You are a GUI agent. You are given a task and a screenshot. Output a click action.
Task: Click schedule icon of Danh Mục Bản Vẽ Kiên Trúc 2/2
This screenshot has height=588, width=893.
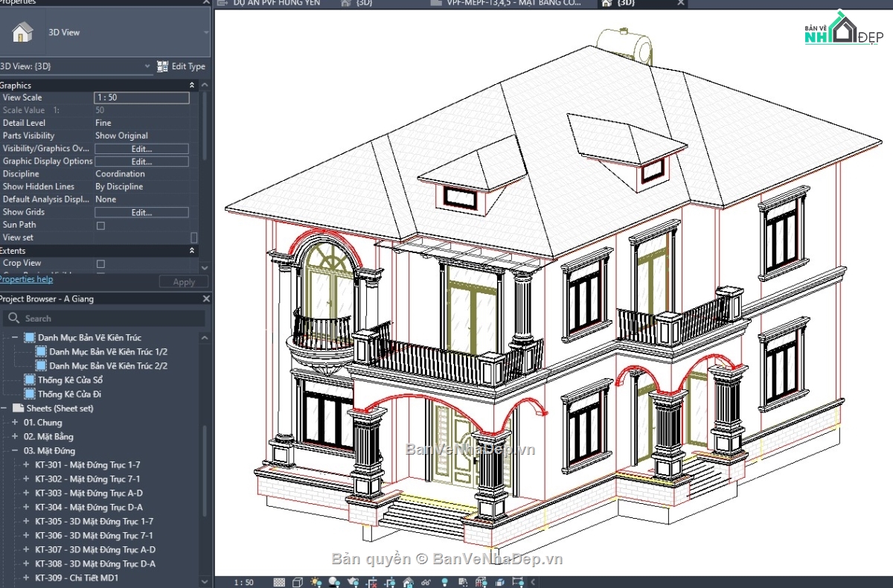pyautogui.click(x=42, y=365)
